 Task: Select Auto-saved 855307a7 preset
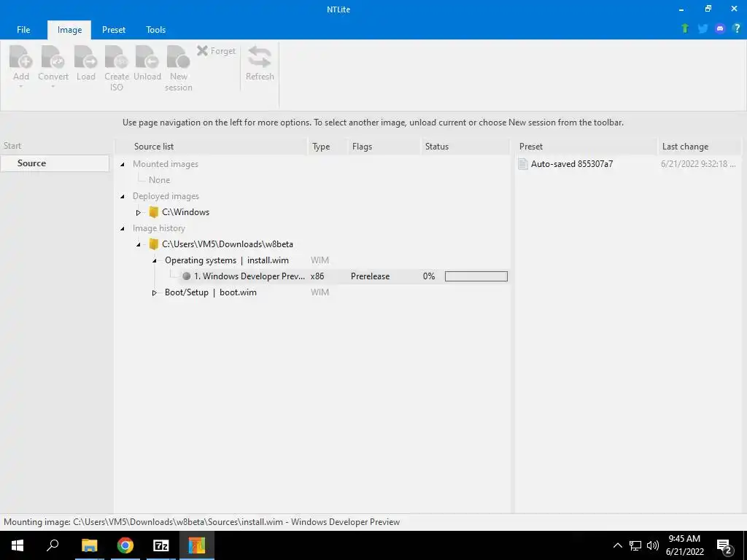point(572,164)
